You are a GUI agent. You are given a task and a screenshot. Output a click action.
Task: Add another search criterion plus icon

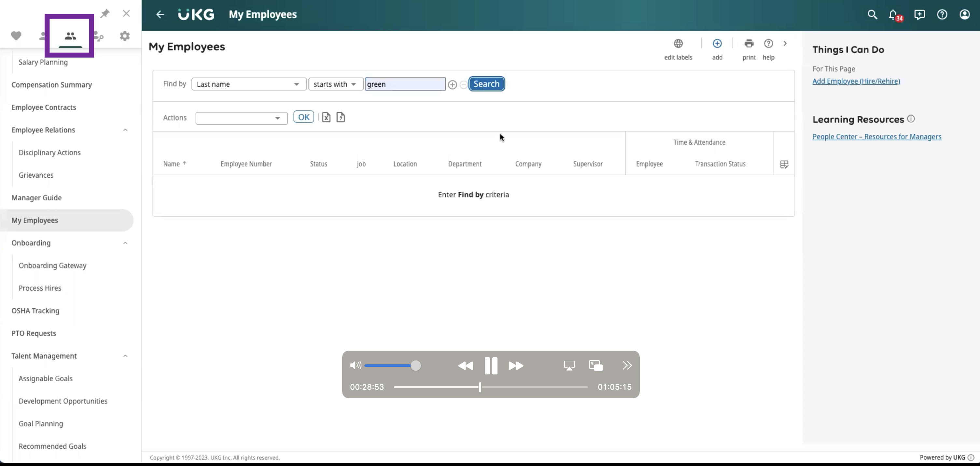[452, 84]
